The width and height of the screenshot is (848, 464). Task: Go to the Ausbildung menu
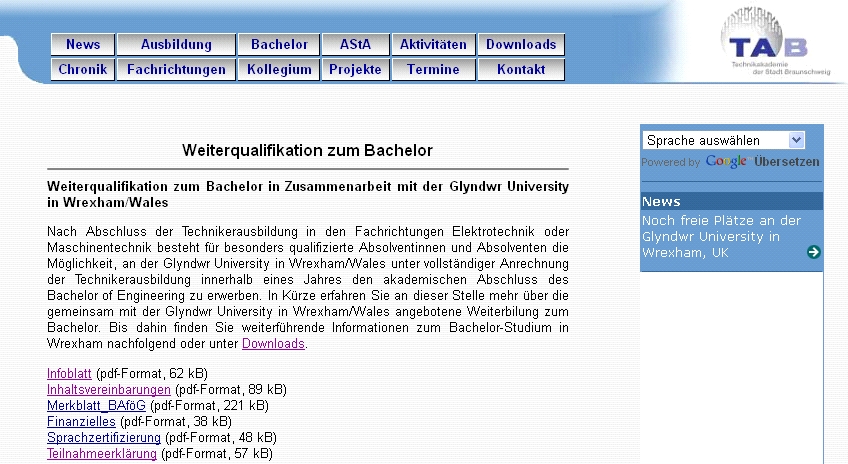[x=176, y=44]
